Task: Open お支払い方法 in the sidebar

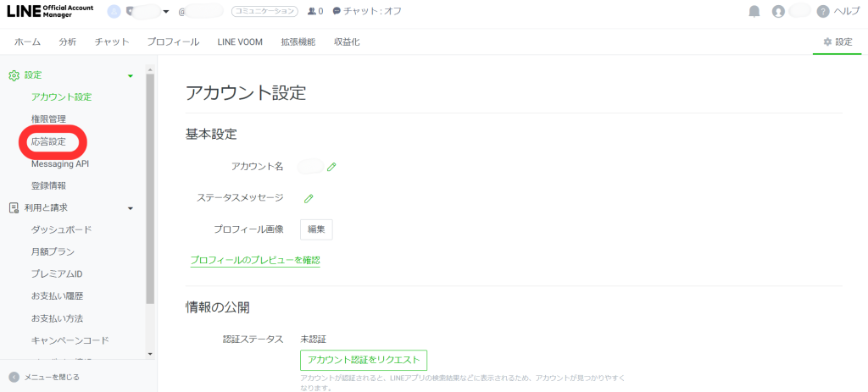Action: 58,318
